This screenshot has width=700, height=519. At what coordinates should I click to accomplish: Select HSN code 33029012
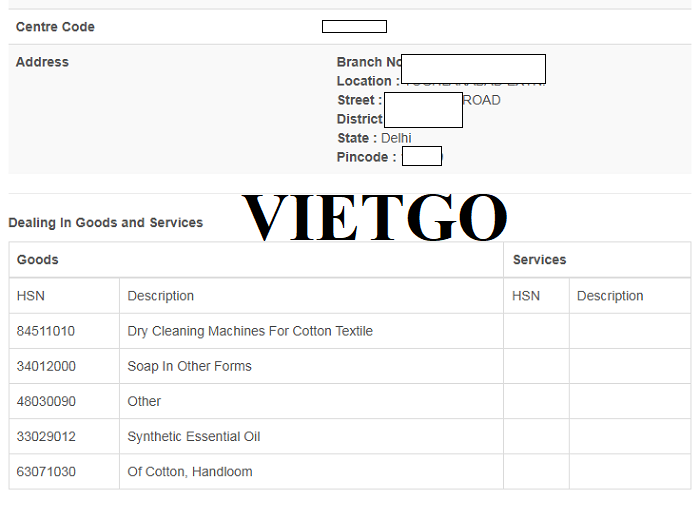tap(46, 436)
